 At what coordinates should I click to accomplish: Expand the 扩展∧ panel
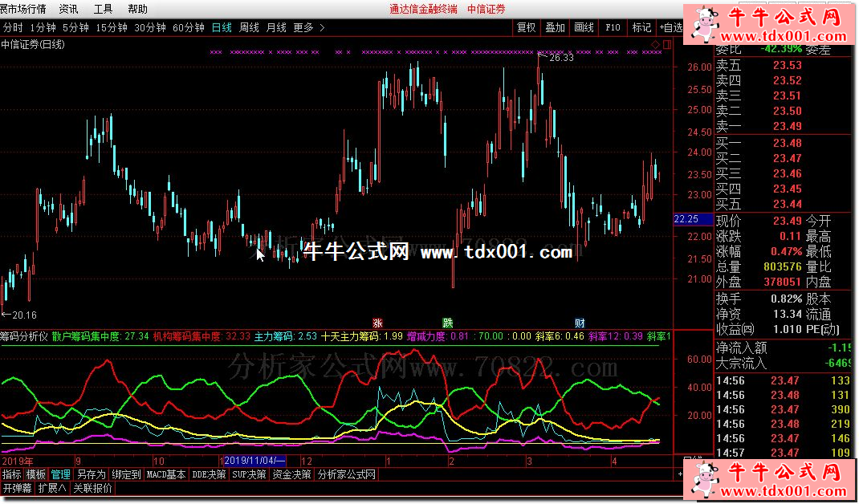click(52, 488)
